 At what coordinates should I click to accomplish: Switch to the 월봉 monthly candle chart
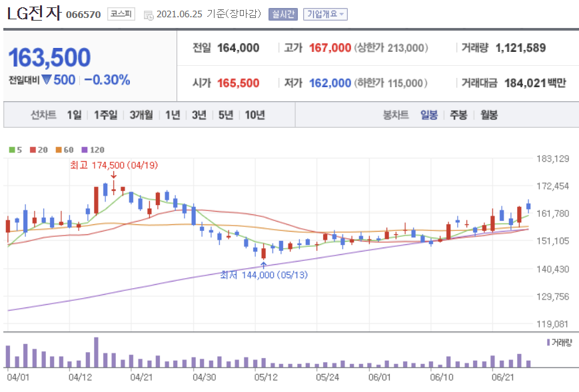(x=489, y=115)
